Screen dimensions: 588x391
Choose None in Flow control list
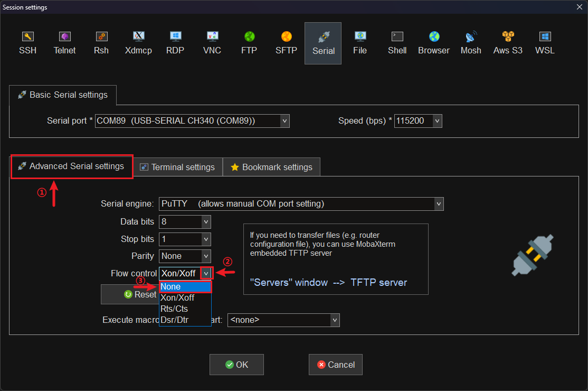(185, 286)
